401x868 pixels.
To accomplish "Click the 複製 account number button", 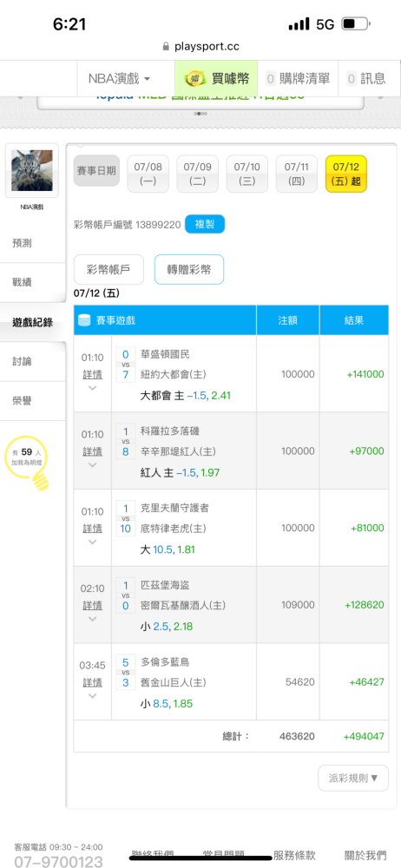I will (x=205, y=225).
